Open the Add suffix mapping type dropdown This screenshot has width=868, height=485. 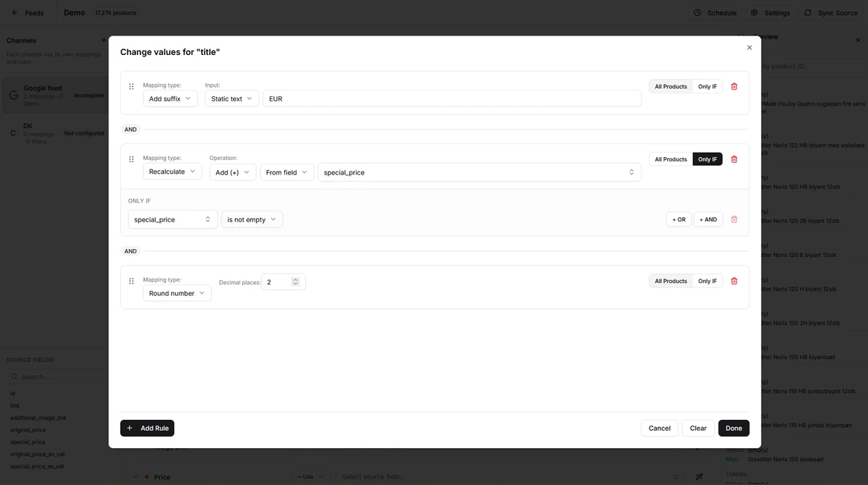(x=170, y=98)
